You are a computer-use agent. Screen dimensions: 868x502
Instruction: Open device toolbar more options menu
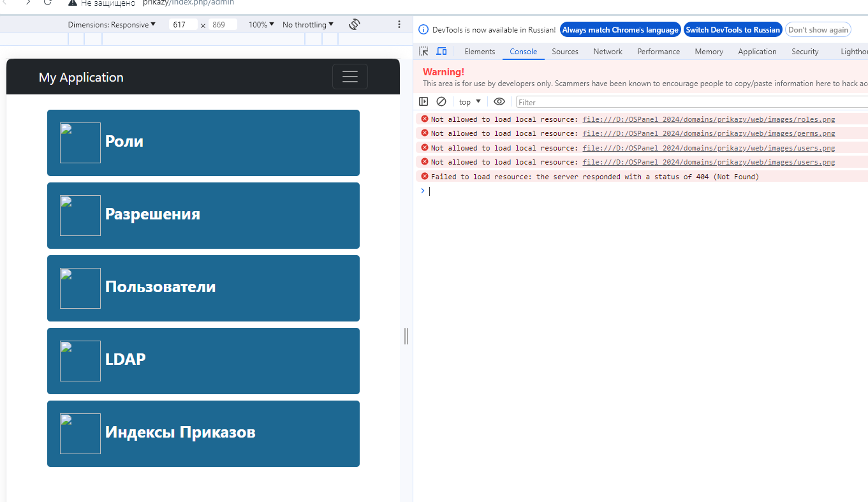click(x=399, y=24)
